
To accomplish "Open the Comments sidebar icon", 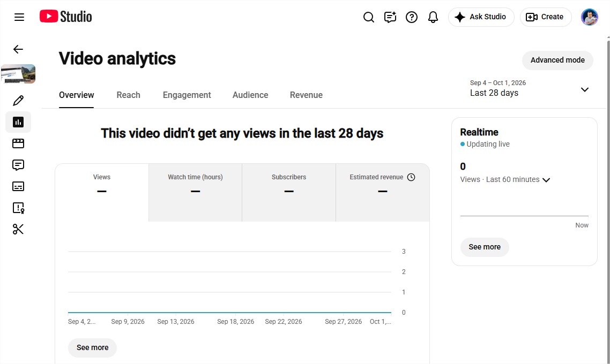I will 18,165.
